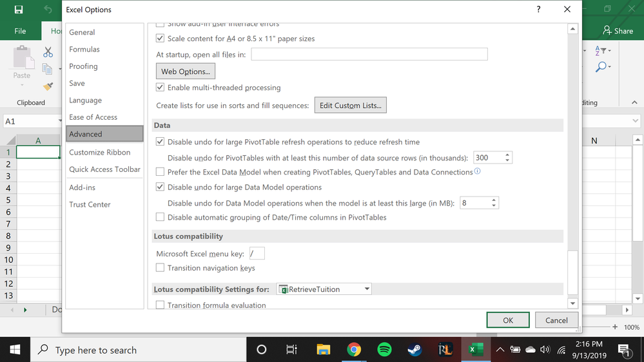Open the Help question mark in Excel Options
This screenshot has width=644, height=362.
(x=538, y=10)
